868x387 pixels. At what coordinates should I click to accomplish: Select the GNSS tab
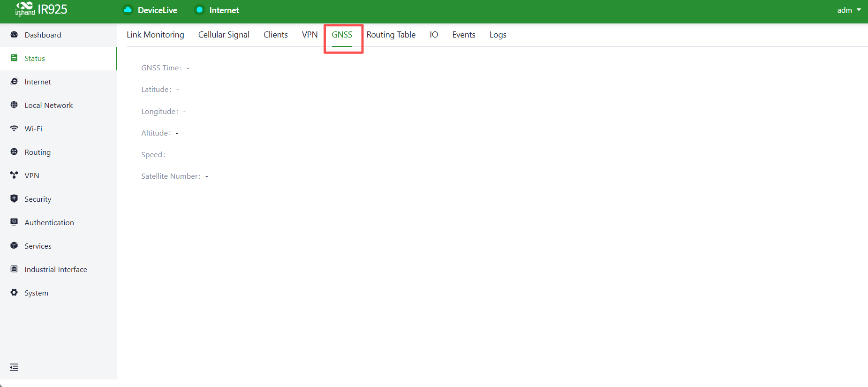(342, 35)
